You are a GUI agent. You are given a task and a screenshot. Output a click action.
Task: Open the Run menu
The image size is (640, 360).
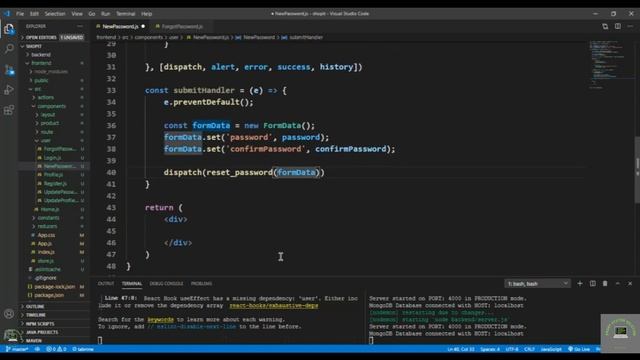[x=105, y=13]
